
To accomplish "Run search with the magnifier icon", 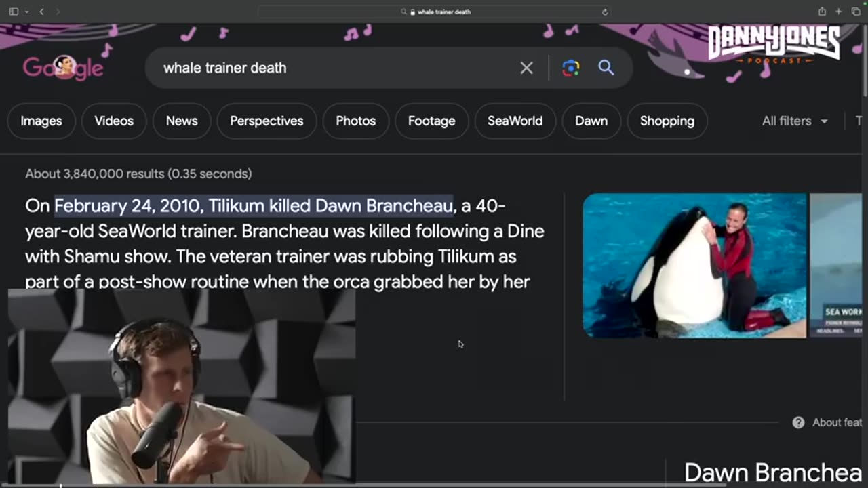I will pos(606,68).
